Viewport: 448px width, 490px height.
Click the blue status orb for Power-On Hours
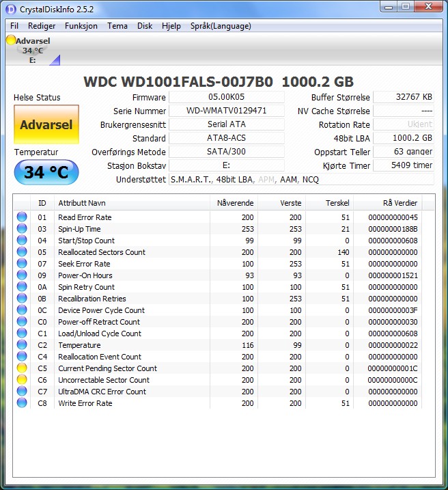tap(22, 275)
